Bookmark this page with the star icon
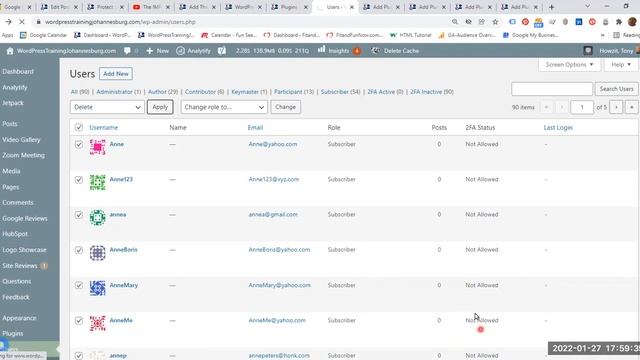 pyautogui.click(x=495, y=22)
